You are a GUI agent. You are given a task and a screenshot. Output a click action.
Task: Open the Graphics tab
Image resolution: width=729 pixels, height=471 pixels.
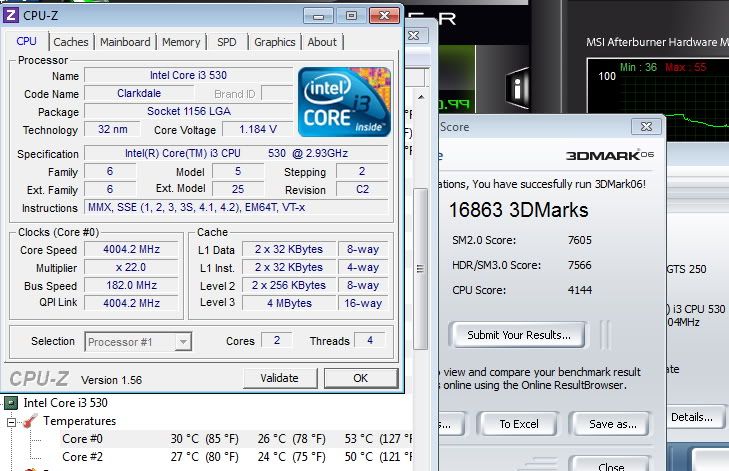coord(274,42)
